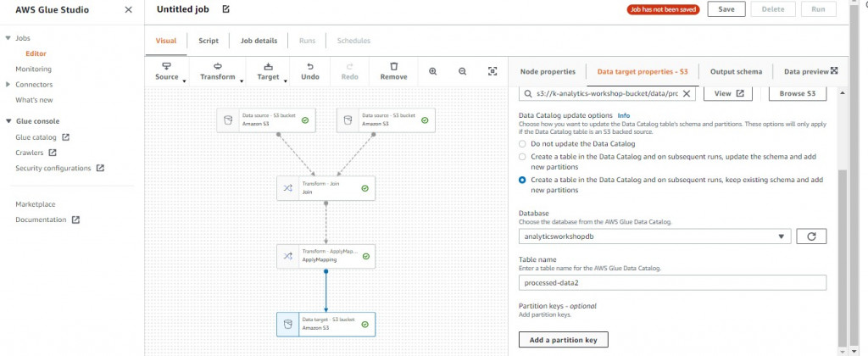Click the zoom out magnifier icon
Viewport: 868px width, 356px height.
[x=463, y=71]
